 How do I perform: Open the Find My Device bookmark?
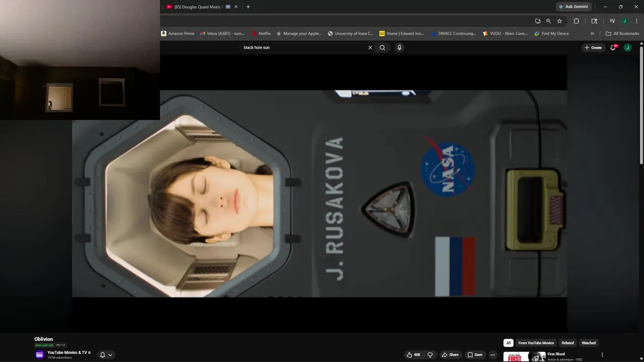552,34
